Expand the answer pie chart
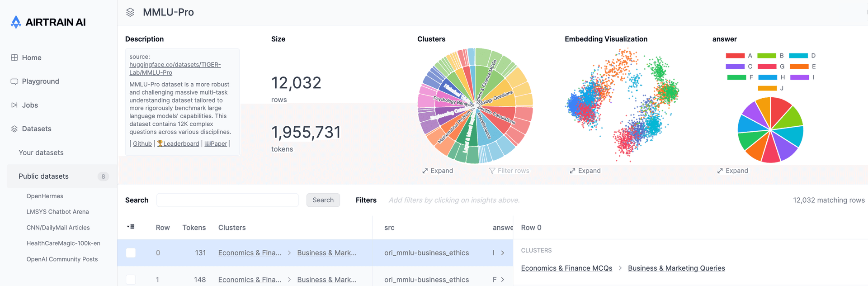The height and width of the screenshot is (286, 868). 732,171
